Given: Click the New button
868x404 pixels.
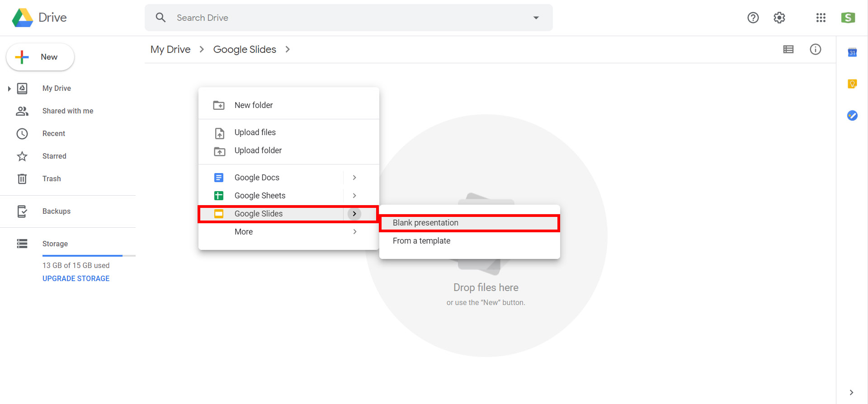Looking at the screenshot, I should pyautogui.click(x=40, y=57).
